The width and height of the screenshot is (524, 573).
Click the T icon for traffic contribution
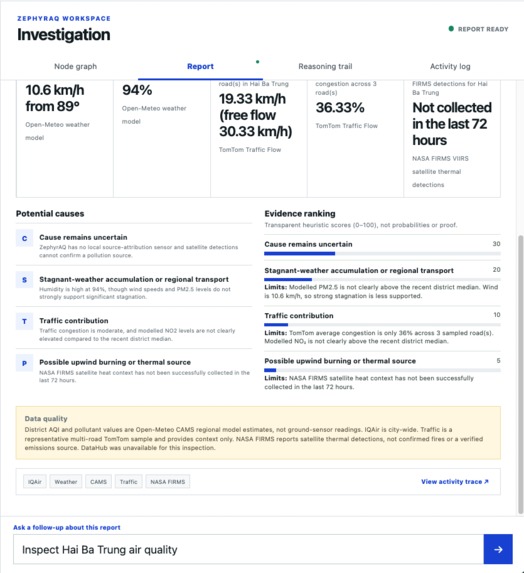[24, 322]
